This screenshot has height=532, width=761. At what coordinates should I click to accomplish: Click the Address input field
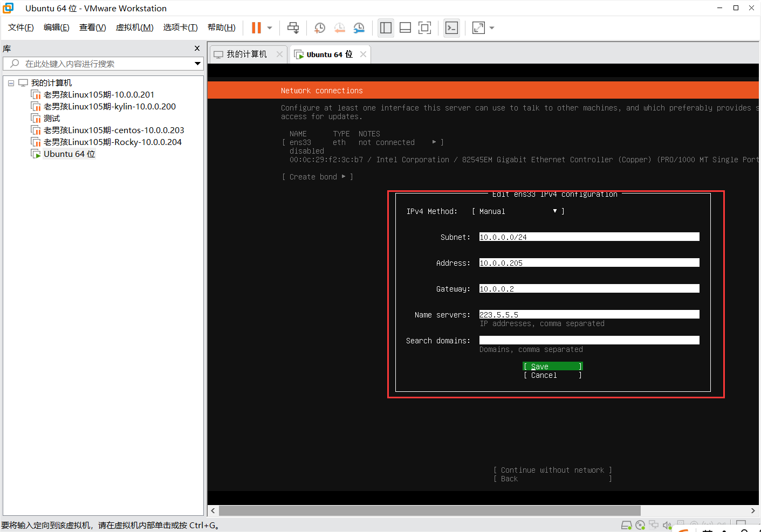589,263
